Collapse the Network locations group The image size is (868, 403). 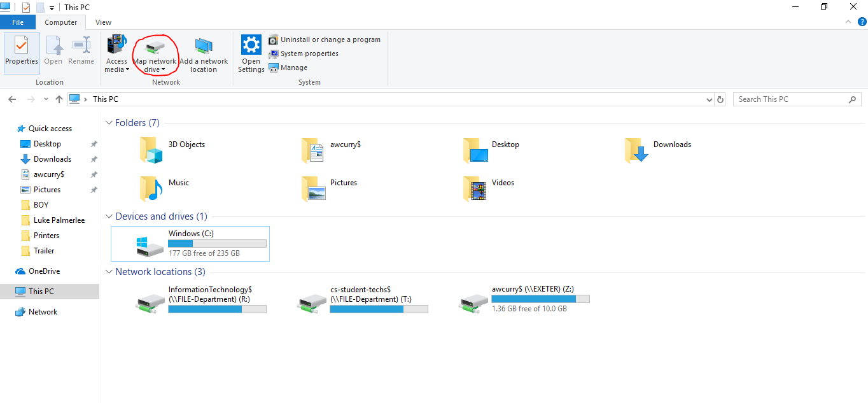pos(109,272)
